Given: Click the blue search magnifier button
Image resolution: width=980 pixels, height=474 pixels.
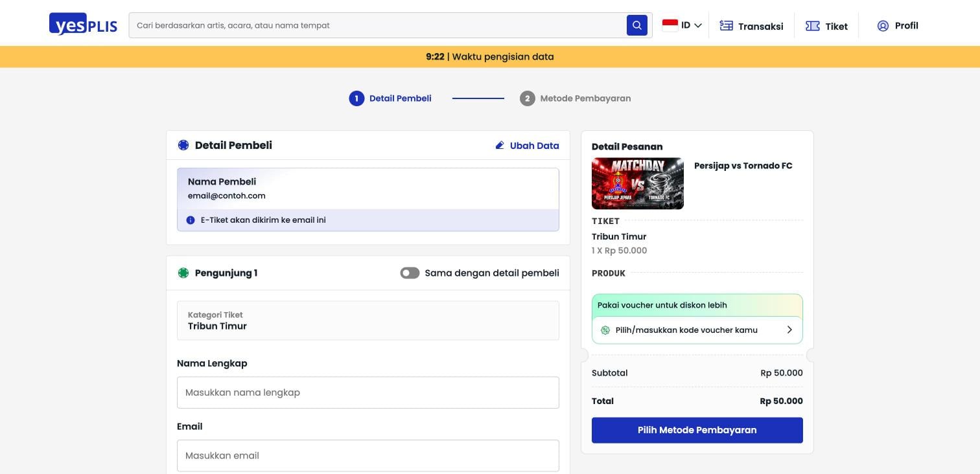Looking at the screenshot, I should (x=637, y=25).
